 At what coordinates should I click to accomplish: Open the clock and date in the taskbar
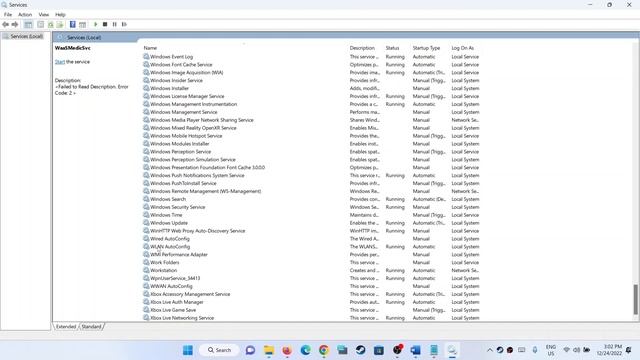pyautogui.click(x=609, y=350)
